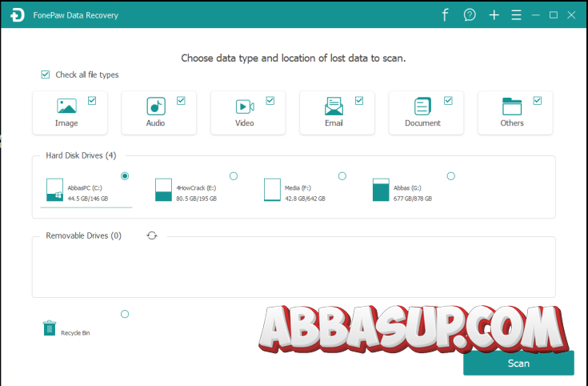Screen dimensions: 588x386
Task: Uncheck the Audio checkbox
Action: tap(181, 101)
